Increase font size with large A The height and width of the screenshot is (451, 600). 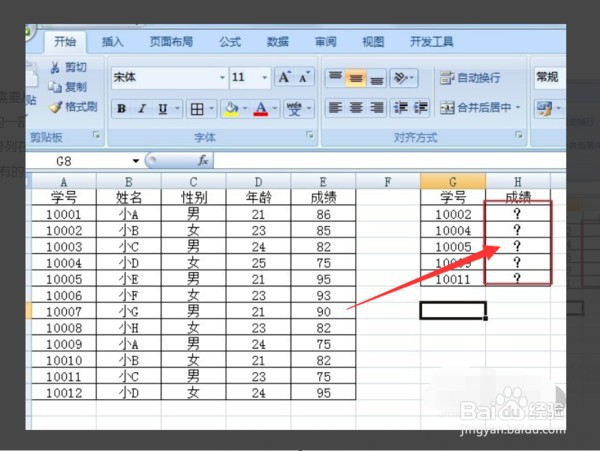[284, 77]
